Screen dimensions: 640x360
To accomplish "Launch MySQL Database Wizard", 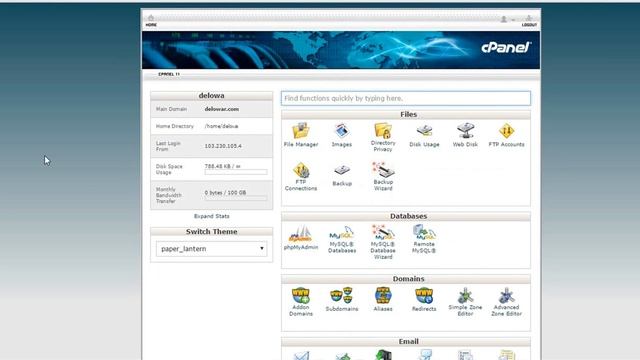I will pyautogui.click(x=383, y=242).
